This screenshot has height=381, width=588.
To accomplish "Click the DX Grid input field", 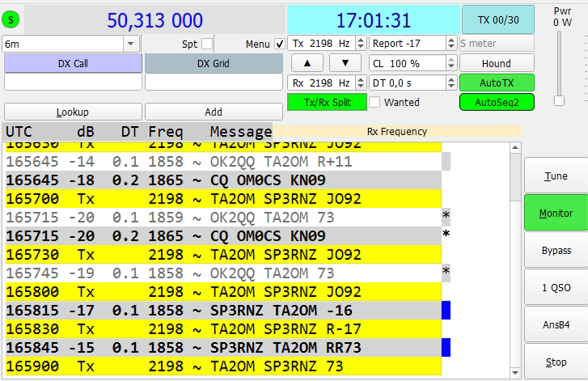I will point(214,82).
